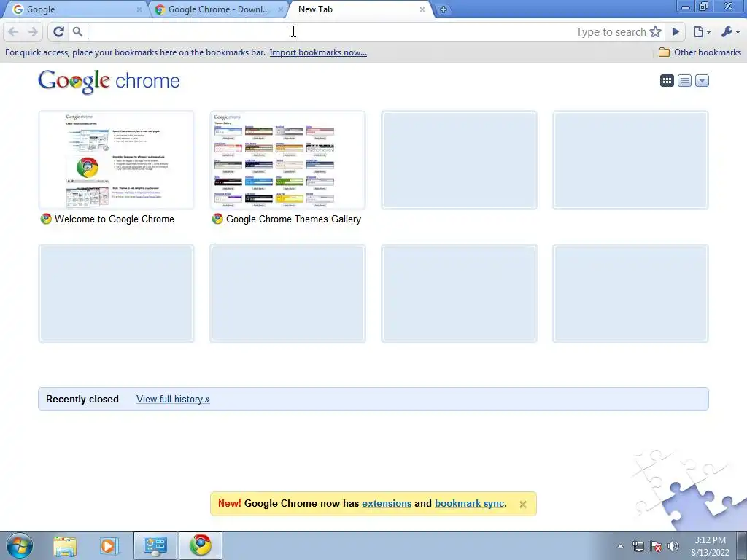
Task: Click the Google favicon on the first tab
Action: click(18, 9)
